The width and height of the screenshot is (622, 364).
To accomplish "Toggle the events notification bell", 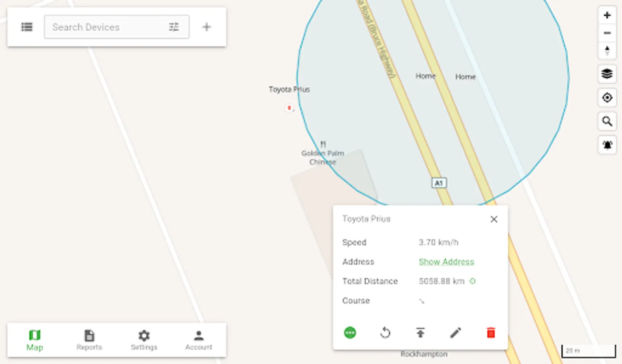I will 607,145.
